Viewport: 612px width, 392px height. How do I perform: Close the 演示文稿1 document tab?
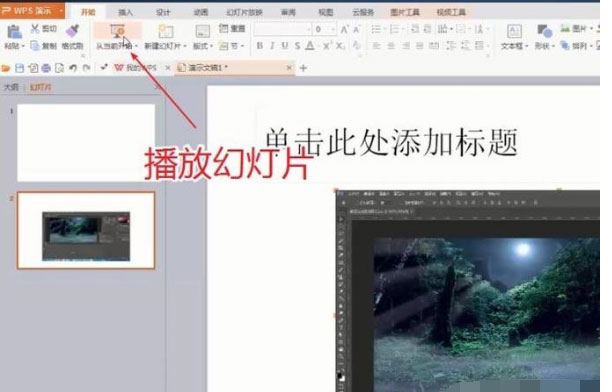(x=289, y=68)
